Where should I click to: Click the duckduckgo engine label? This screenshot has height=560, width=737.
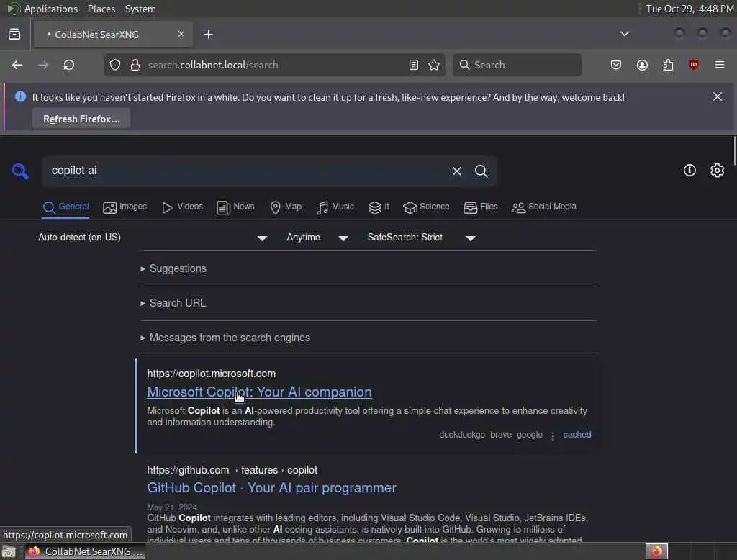point(462,435)
